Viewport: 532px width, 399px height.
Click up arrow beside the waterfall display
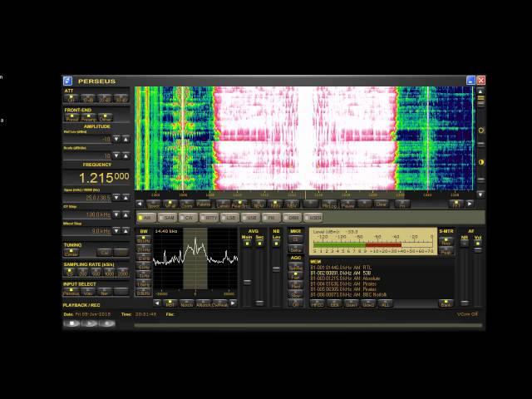(x=480, y=91)
